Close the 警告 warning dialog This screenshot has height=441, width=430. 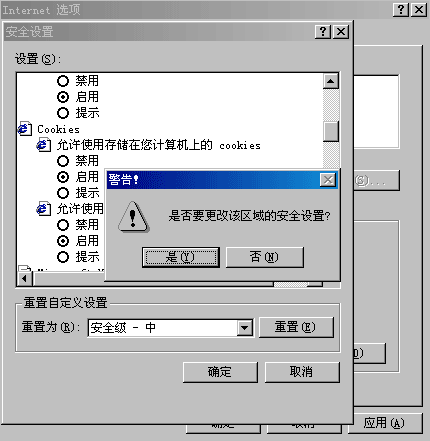(x=328, y=180)
